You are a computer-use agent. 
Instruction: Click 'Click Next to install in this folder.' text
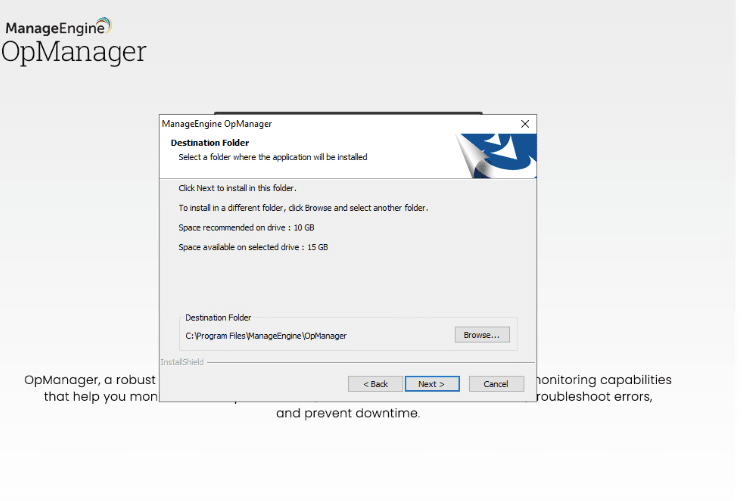[x=237, y=188]
